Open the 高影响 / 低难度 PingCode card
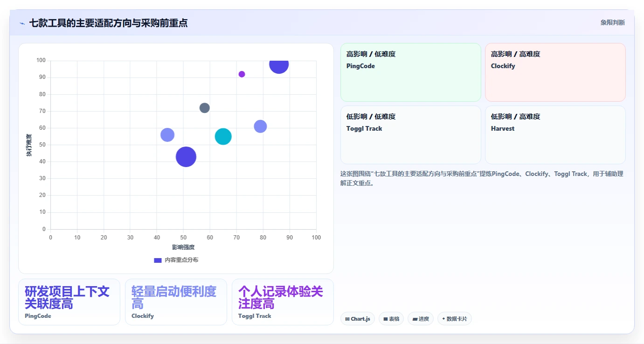The image size is (644, 344). click(411, 72)
